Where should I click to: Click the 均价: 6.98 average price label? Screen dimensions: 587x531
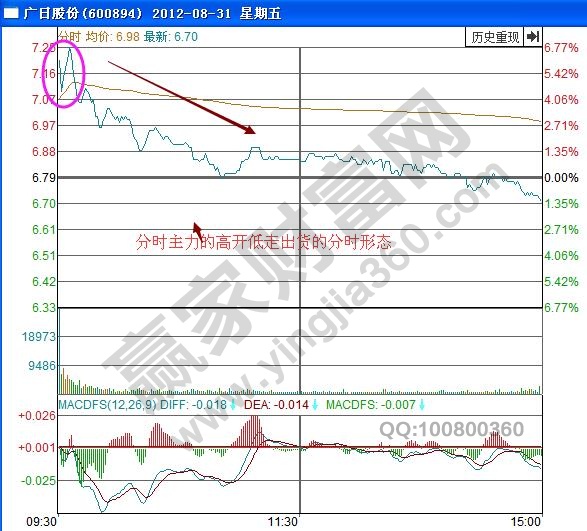(x=113, y=37)
